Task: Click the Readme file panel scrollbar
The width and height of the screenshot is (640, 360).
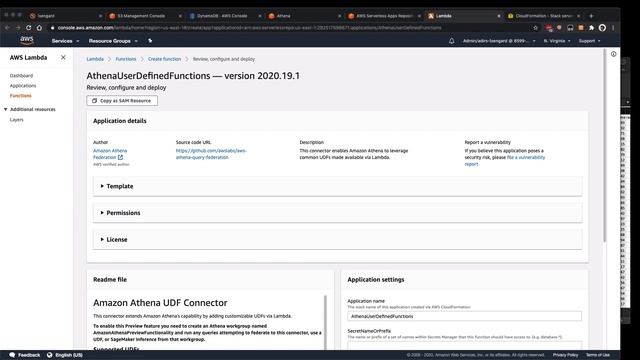Action: [x=325, y=322]
